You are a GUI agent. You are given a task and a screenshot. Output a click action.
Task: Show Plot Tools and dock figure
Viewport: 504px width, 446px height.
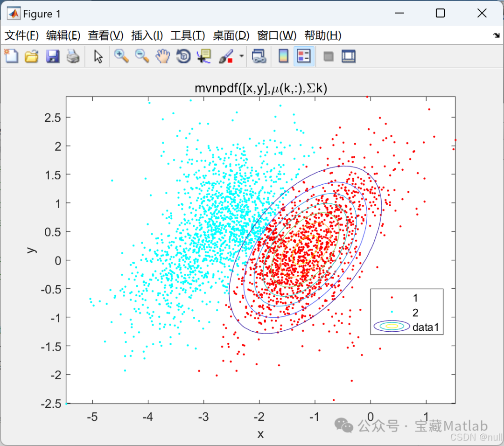click(349, 56)
